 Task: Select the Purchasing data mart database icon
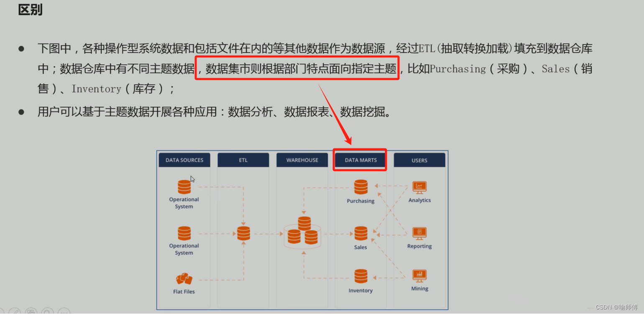click(x=361, y=187)
